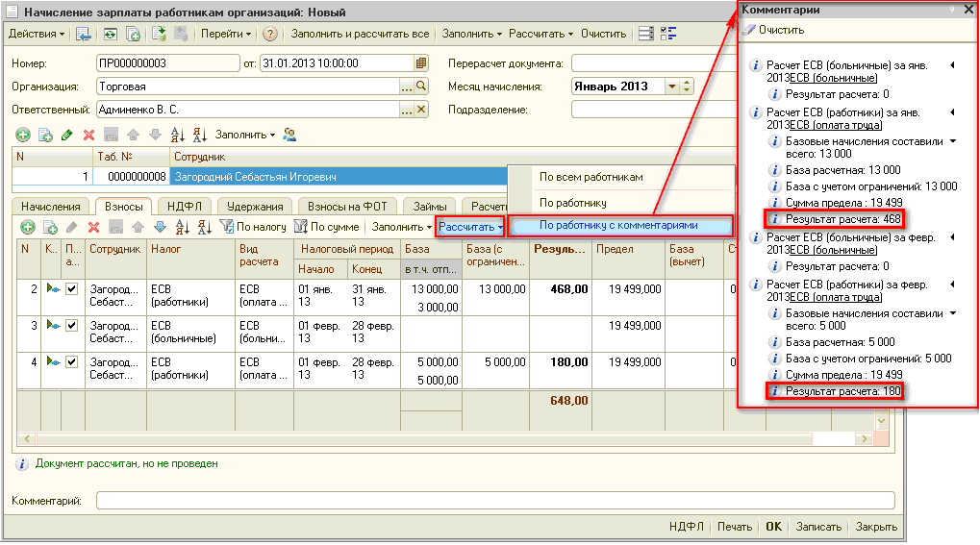Viewport: 980px width, 545px height.
Task: Open Заполнить dropdown in the employee list toolbar
Action: click(x=245, y=135)
